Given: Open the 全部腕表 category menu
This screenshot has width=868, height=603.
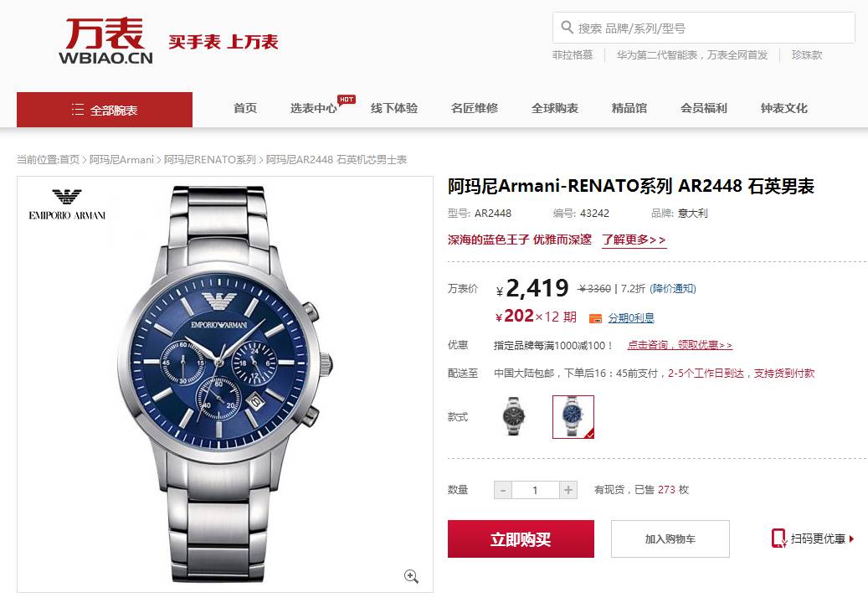Looking at the screenshot, I should click(x=105, y=110).
